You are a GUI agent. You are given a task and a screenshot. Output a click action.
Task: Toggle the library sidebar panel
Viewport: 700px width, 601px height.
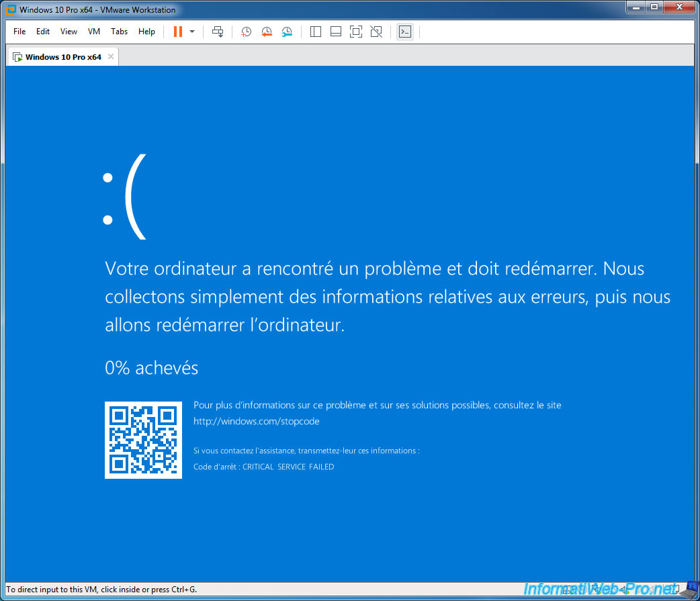[x=316, y=32]
